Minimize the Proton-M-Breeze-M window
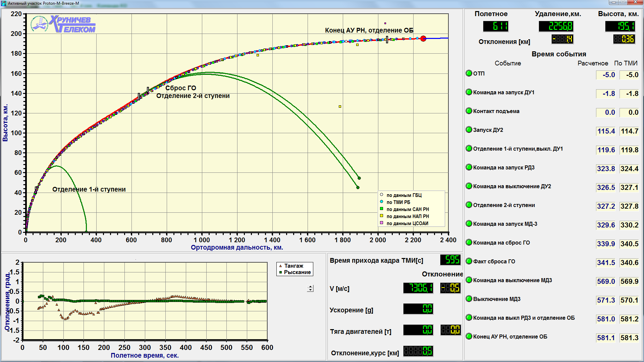The width and height of the screenshot is (644, 362). (x=613, y=2)
